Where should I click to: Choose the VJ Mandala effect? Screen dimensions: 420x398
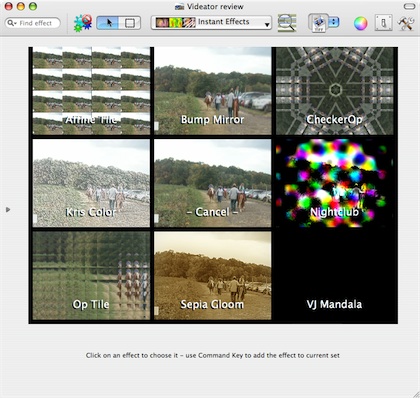[335, 275]
